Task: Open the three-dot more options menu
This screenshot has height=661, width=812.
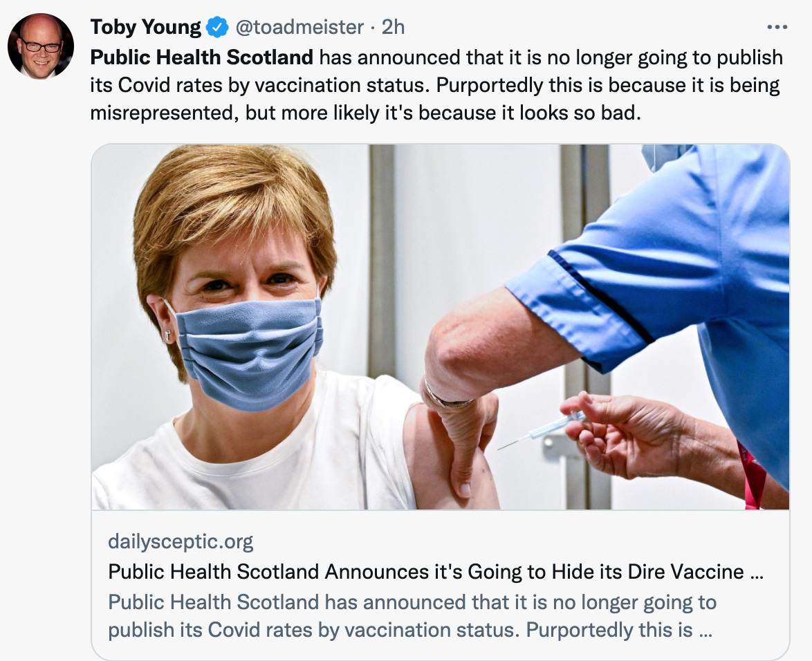Action: [777, 27]
